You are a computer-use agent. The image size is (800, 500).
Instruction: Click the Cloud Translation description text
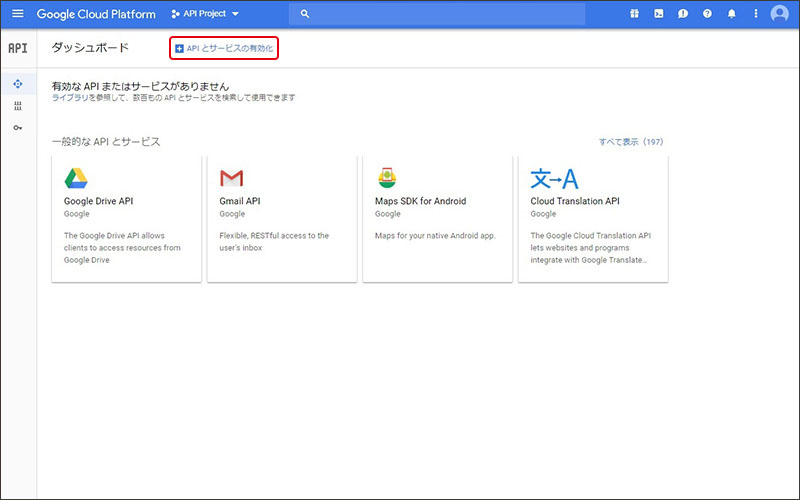click(591, 248)
